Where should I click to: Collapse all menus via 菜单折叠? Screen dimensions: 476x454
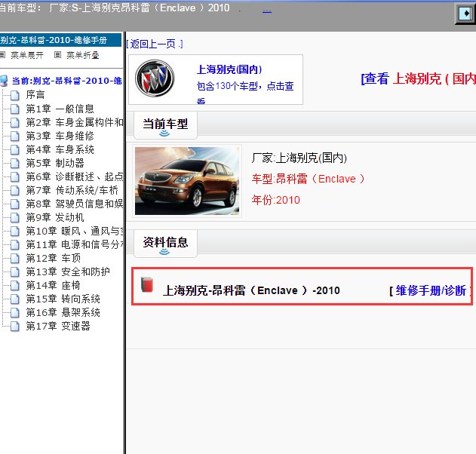83,55
